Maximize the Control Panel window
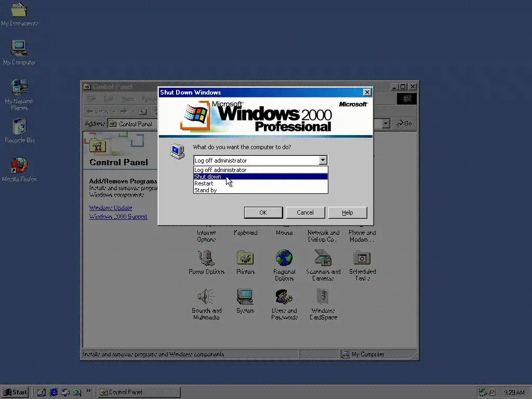The image size is (532, 399). coord(403,87)
